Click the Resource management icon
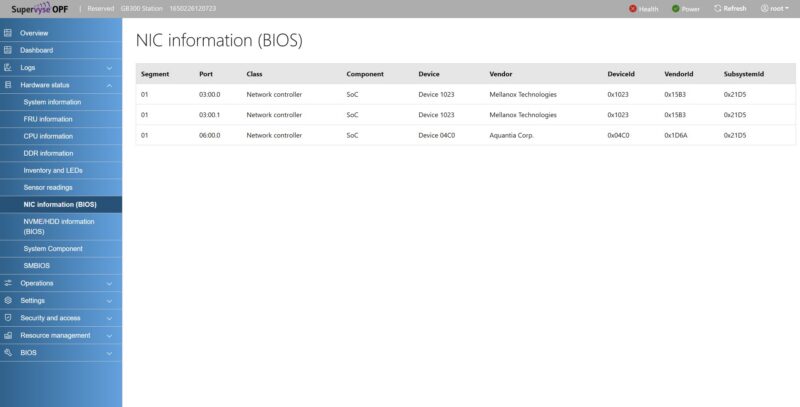 coord(8,335)
